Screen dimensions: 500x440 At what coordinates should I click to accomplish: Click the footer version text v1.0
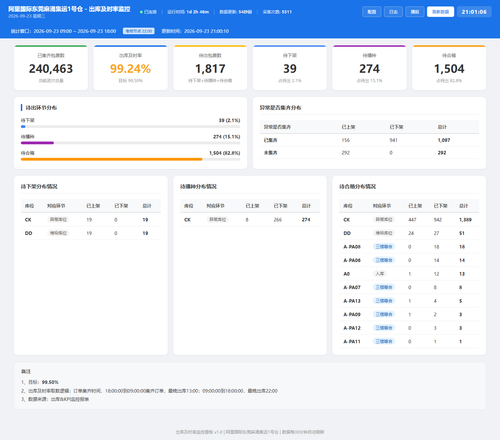coord(219,432)
